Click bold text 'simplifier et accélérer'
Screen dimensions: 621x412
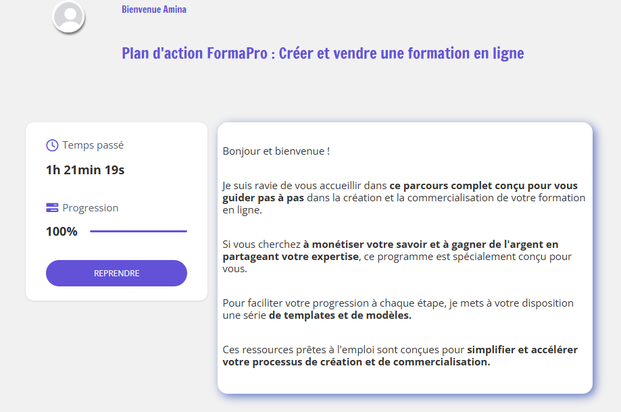(x=522, y=350)
